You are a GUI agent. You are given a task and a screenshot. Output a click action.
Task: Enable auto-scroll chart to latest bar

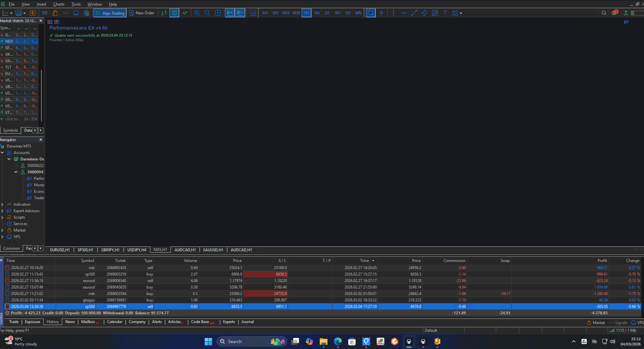pos(230,13)
